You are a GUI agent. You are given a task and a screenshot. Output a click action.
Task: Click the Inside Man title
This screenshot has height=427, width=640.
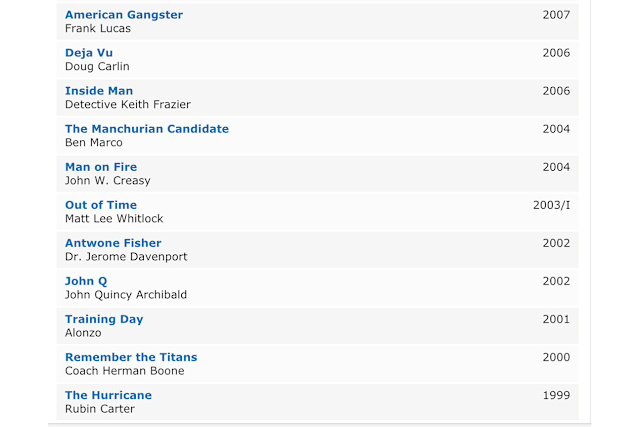click(99, 91)
